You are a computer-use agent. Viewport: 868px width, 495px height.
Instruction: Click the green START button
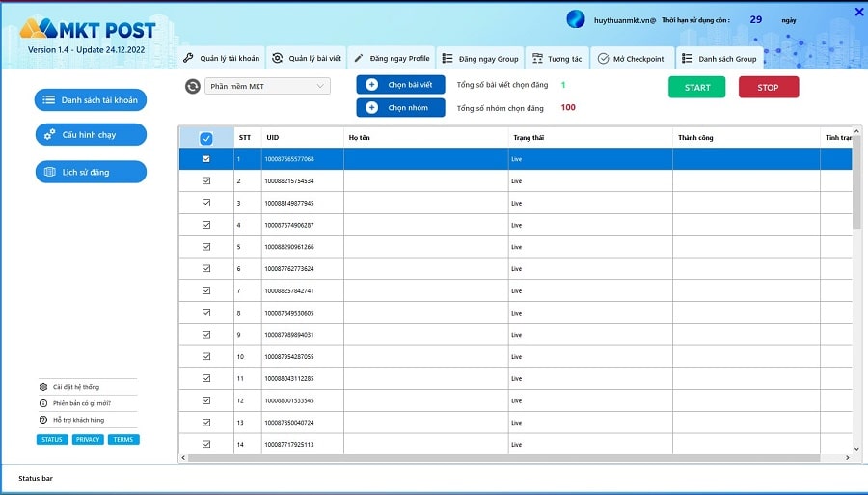pyautogui.click(x=697, y=87)
